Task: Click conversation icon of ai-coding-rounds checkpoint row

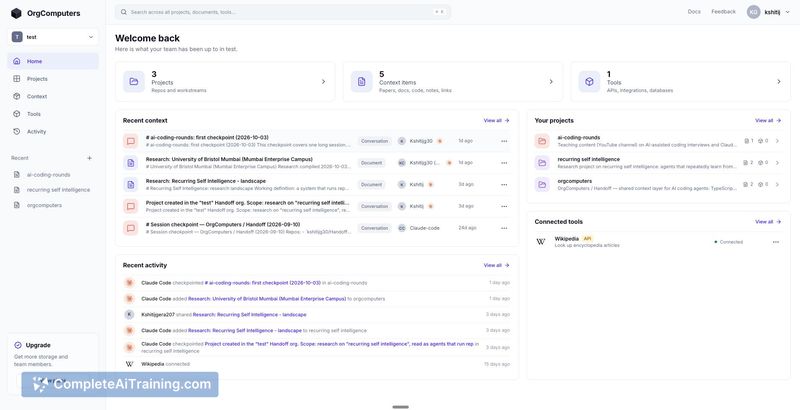Action: pyautogui.click(x=131, y=141)
